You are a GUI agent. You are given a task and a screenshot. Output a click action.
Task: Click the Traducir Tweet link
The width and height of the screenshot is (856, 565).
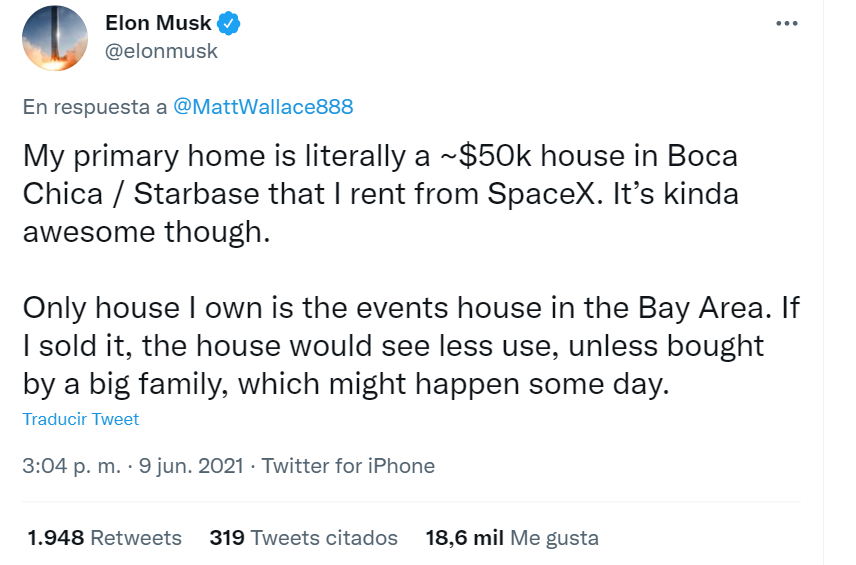81,419
